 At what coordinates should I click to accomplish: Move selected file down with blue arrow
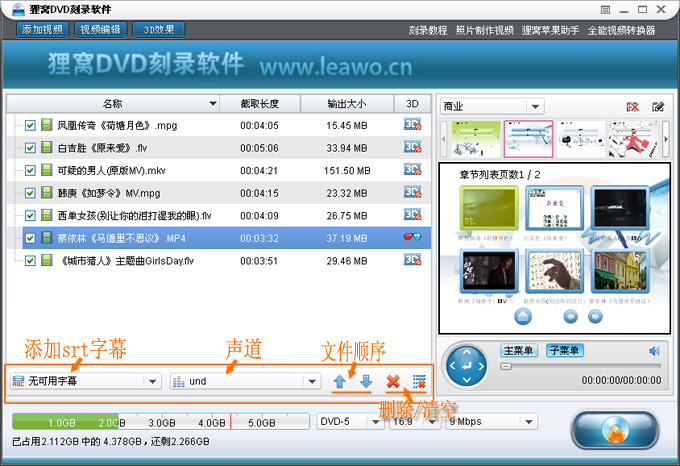pyautogui.click(x=366, y=381)
